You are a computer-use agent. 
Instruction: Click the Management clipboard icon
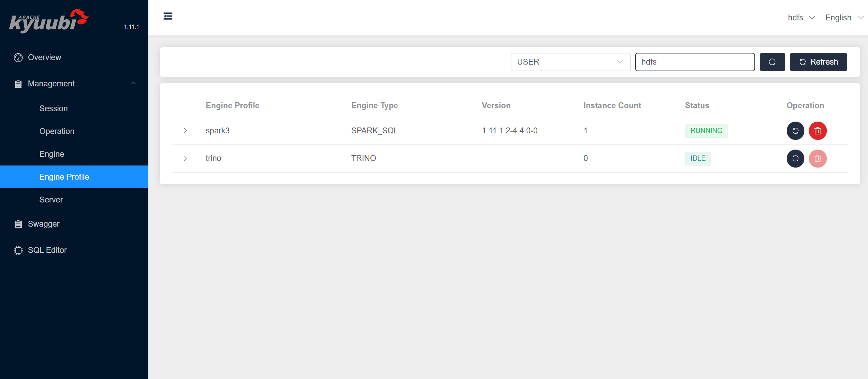click(18, 84)
